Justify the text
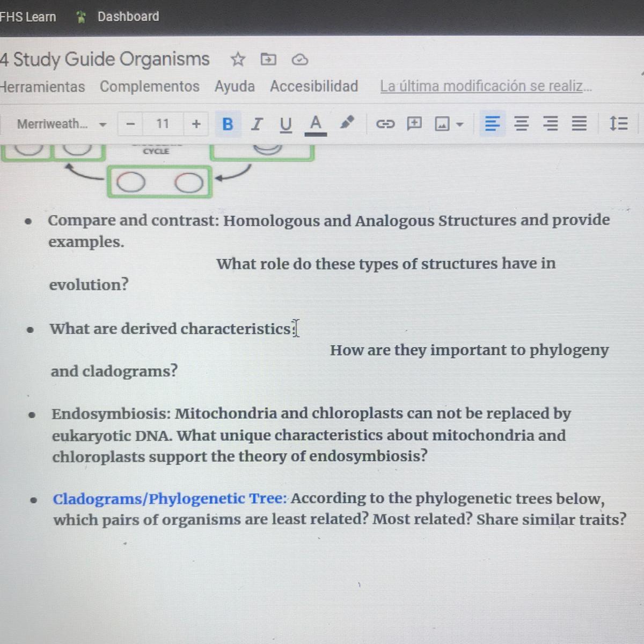The image size is (644, 644). 579,124
